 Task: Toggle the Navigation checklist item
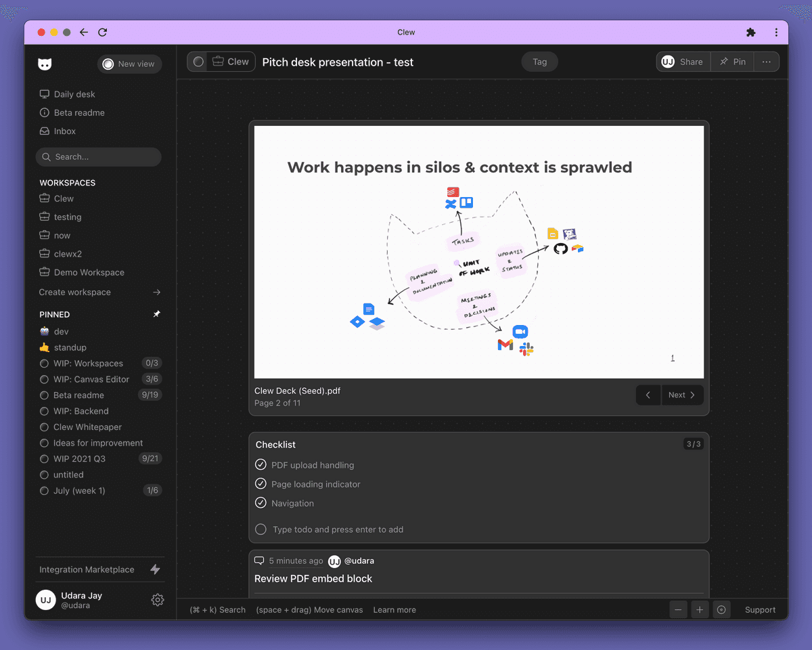point(261,502)
